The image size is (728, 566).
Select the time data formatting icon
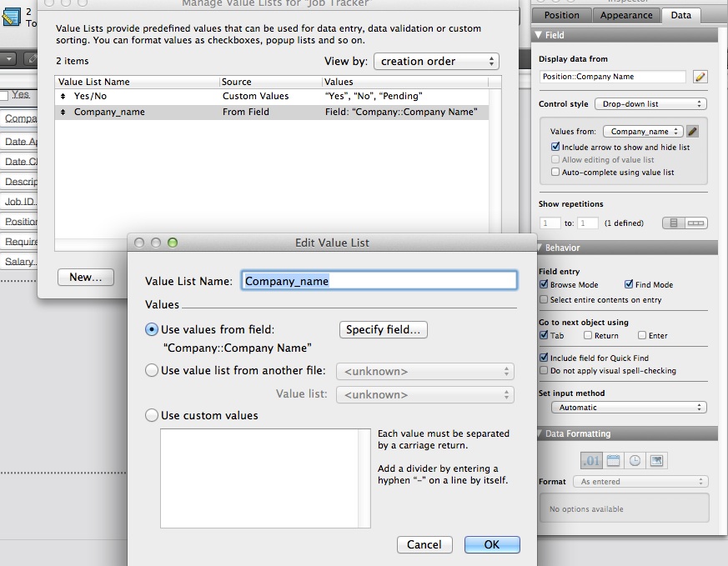[x=635, y=461]
